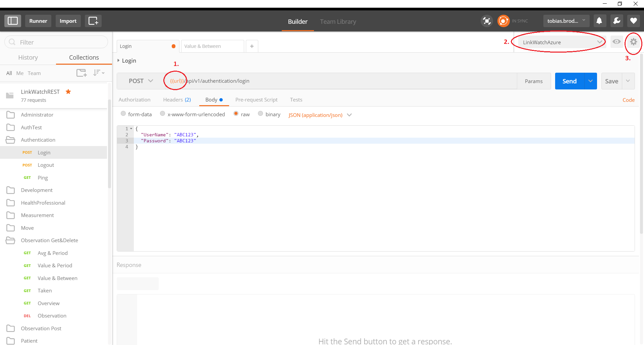This screenshot has height=345, width=644.
Task: Filter collections by Me
Action: coord(20,73)
